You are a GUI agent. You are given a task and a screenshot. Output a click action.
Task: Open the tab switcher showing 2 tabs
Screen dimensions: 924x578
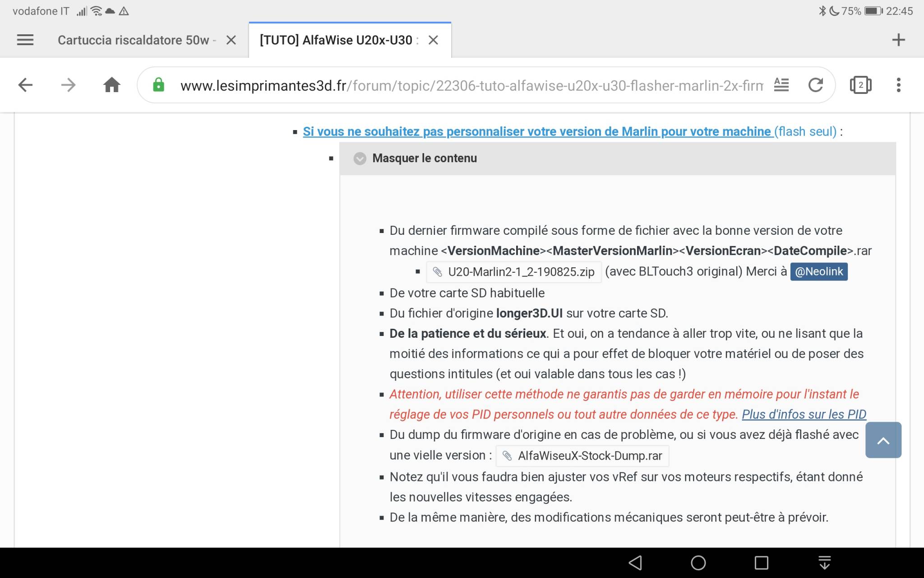coord(860,85)
